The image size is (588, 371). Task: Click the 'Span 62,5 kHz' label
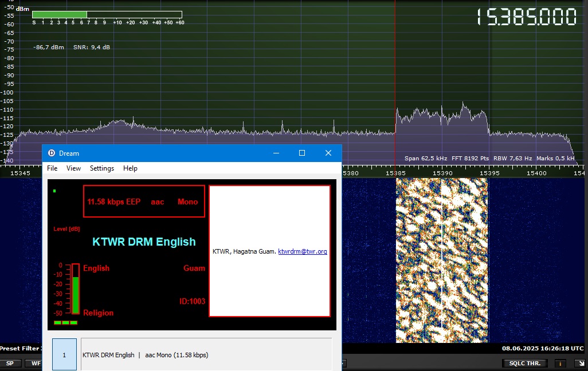coord(426,158)
